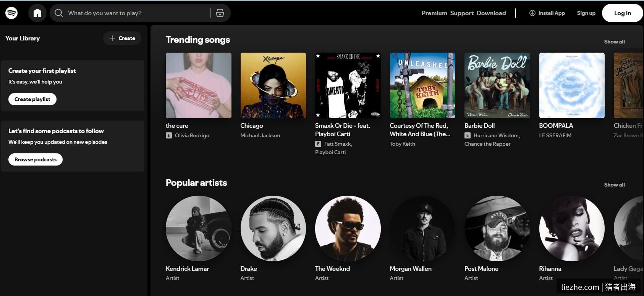Open Rihanna artist photo

[572, 228]
